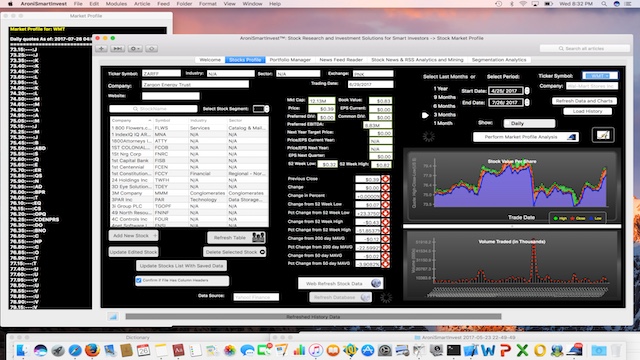Click the red indicator icon on the Change row
The height and width of the screenshot is (360, 640).
(385, 187)
